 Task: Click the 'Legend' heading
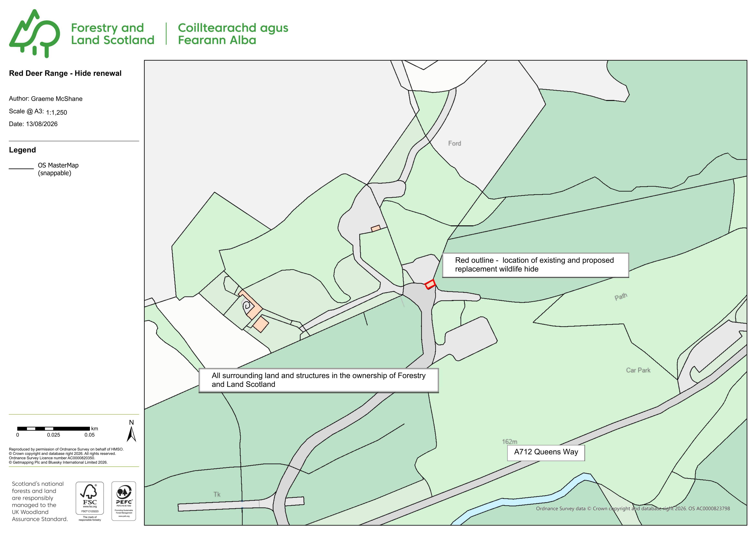(22, 150)
